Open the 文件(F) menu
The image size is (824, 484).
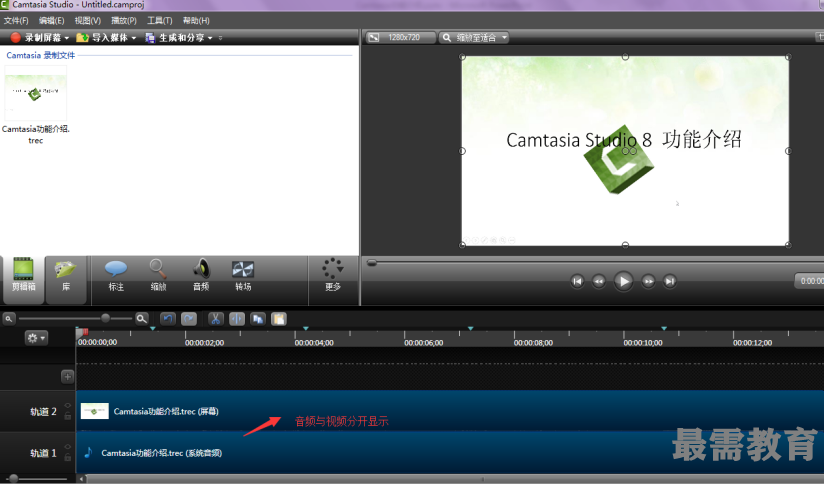pyautogui.click(x=16, y=20)
